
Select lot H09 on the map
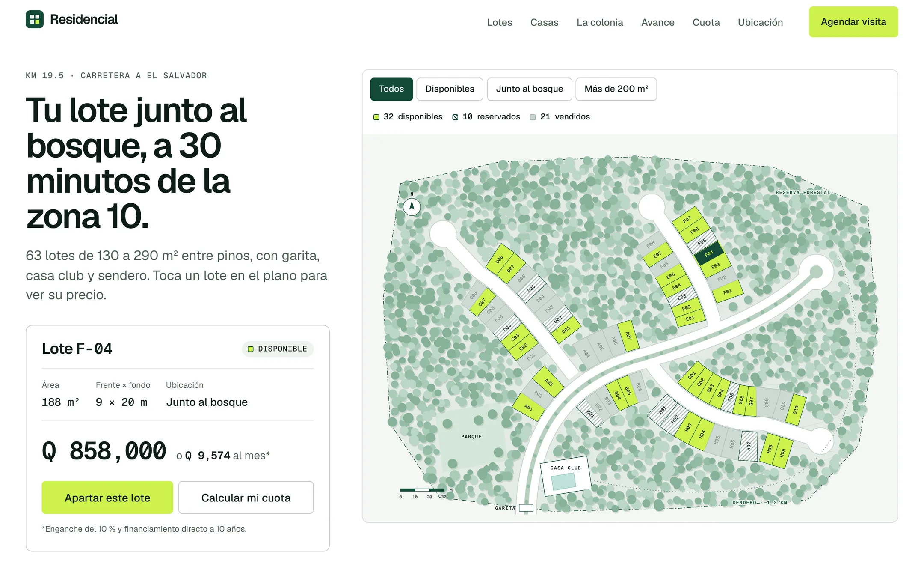tap(782, 453)
